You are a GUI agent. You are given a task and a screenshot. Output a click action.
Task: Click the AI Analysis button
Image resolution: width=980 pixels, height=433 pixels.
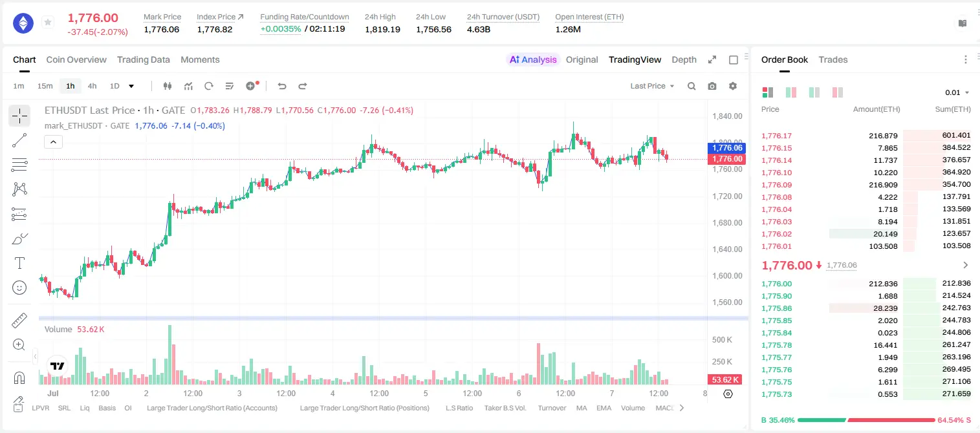click(533, 59)
